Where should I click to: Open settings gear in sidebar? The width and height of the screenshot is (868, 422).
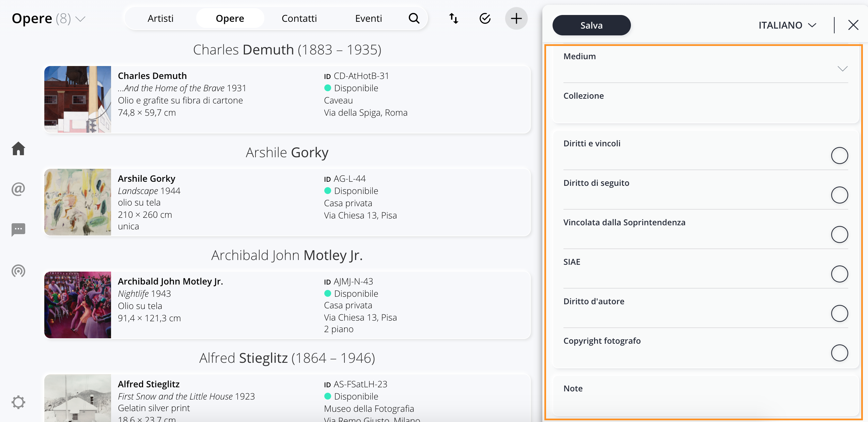pos(18,402)
